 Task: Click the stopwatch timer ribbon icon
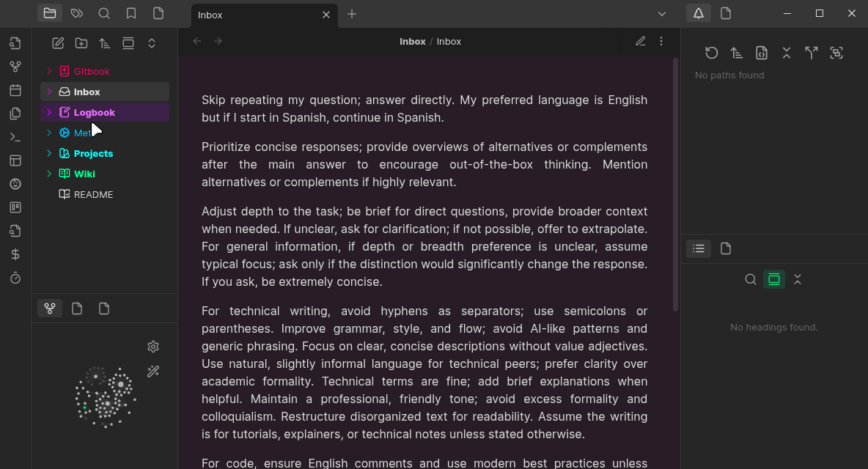pyautogui.click(x=15, y=278)
